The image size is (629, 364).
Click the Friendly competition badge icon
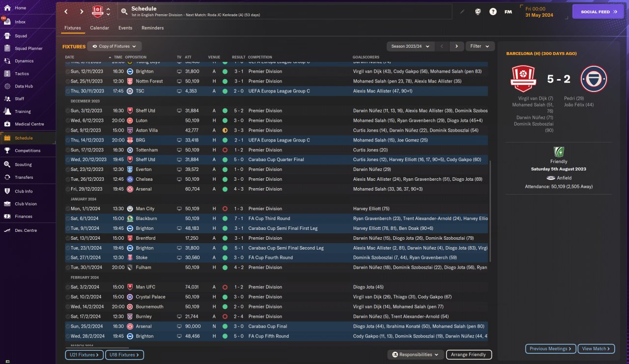coord(559,152)
